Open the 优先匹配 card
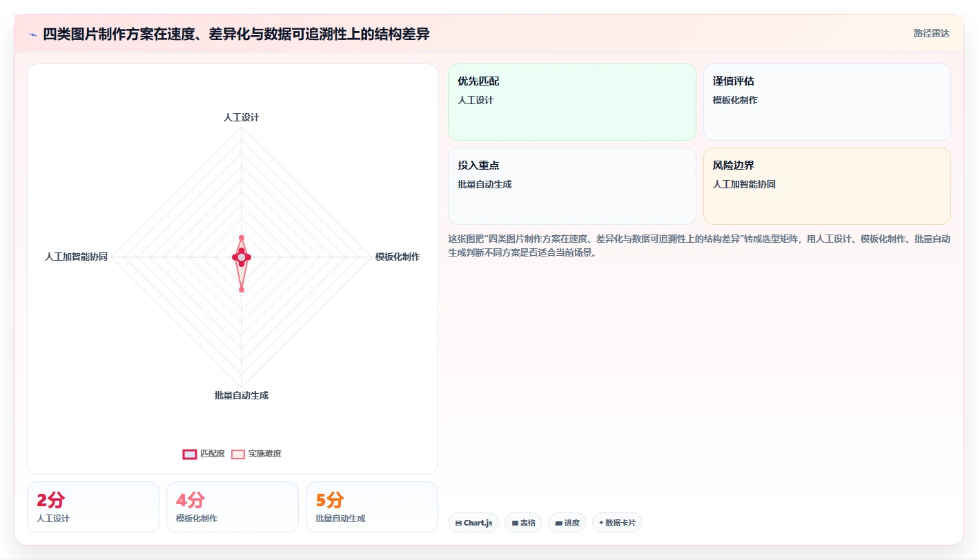This screenshot has height=560, width=978. (x=572, y=102)
